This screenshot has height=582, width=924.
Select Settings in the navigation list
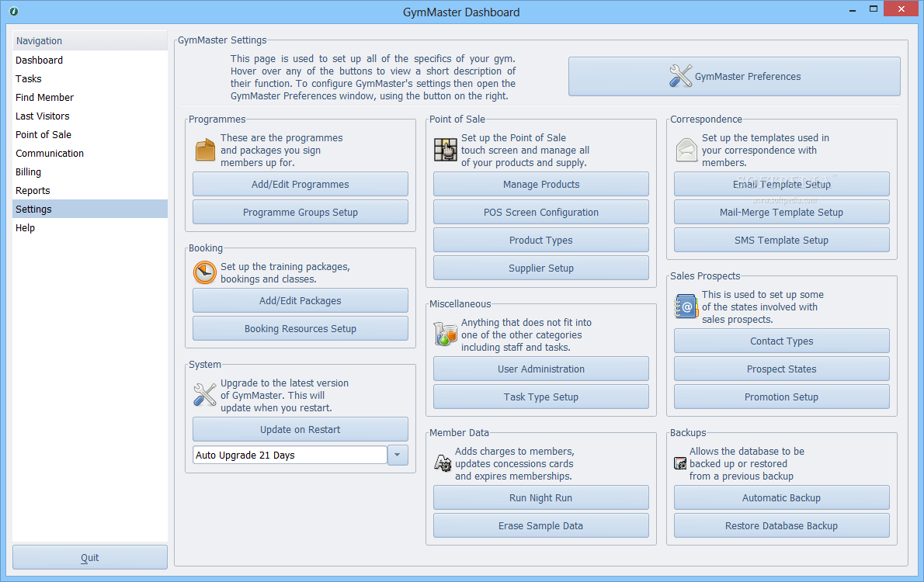[89, 209]
